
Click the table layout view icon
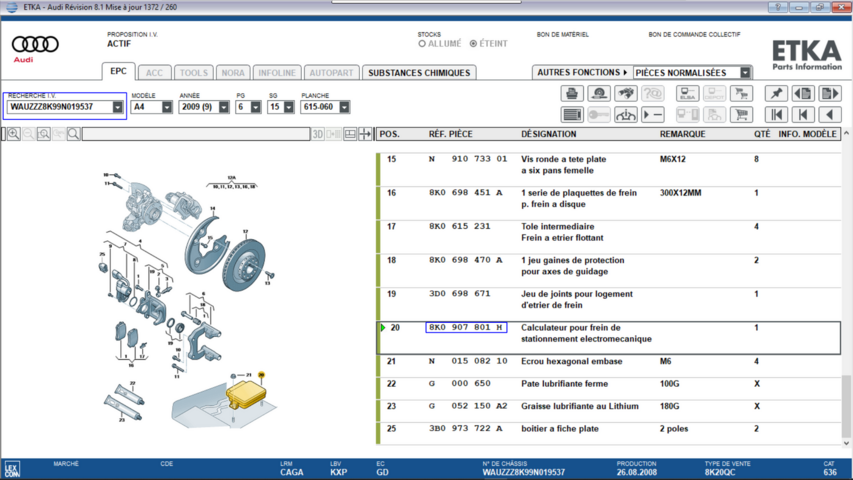tap(350, 134)
